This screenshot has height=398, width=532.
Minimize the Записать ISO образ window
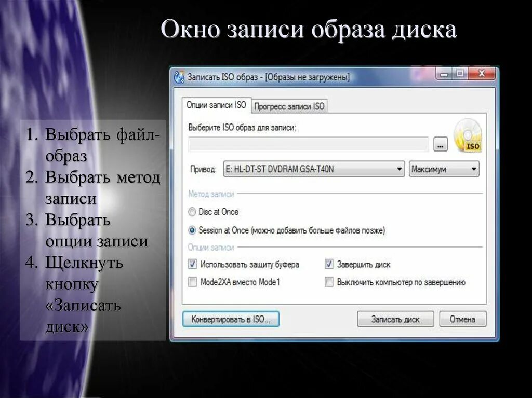(x=445, y=74)
